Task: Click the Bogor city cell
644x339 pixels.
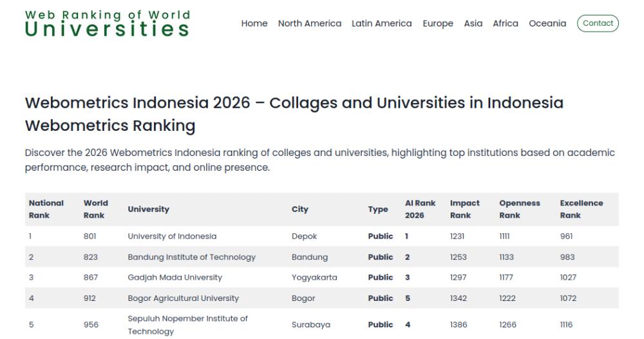Action: (303, 298)
